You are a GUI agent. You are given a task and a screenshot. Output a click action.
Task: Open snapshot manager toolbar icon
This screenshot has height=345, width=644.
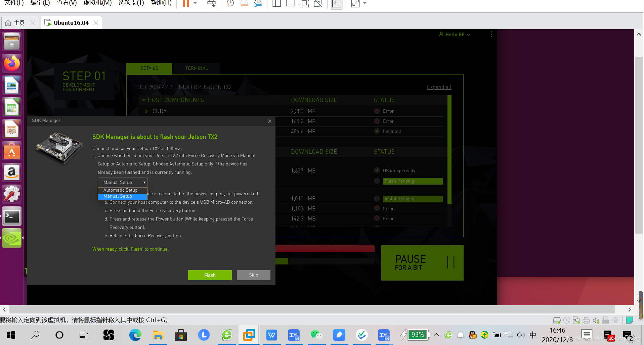click(258, 3)
